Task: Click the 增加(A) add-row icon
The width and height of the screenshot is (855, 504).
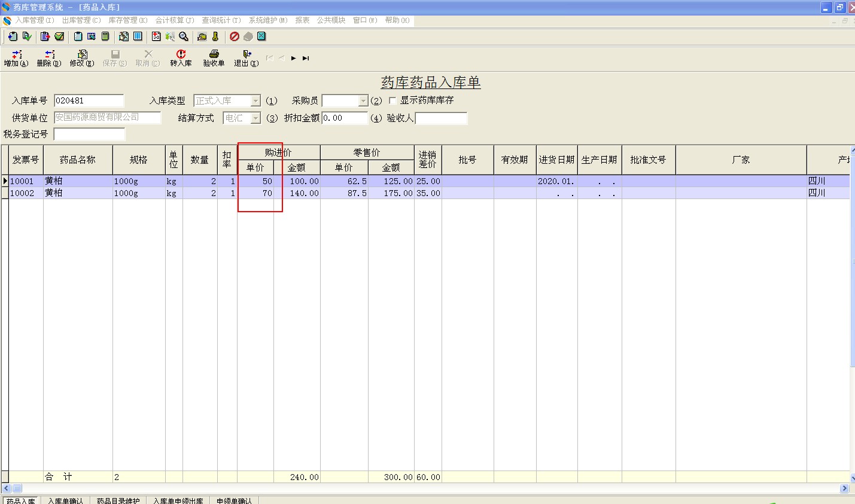Action: click(17, 54)
